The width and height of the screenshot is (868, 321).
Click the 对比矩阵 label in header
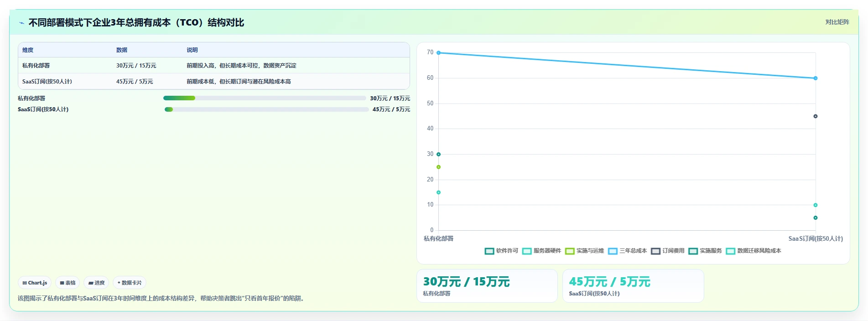pyautogui.click(x=837, y=22)
